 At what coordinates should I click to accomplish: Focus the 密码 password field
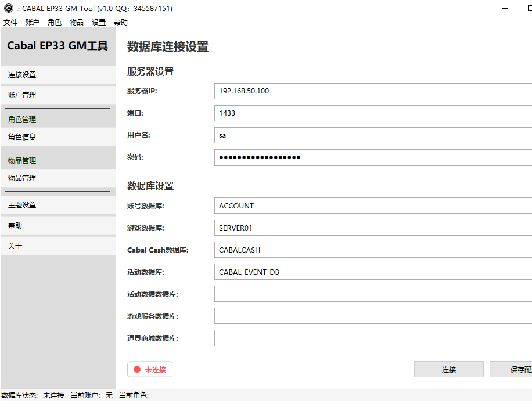(373, 157)
